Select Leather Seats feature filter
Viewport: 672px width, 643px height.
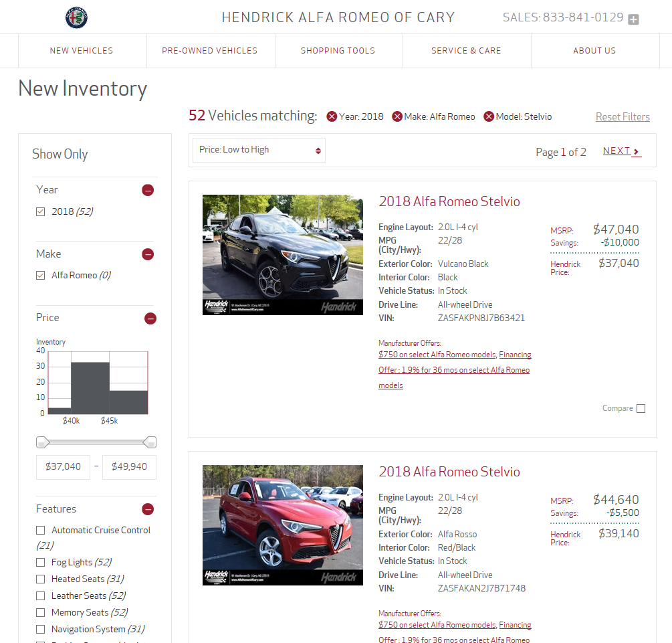pyautogui.click(x=40, y=595)
